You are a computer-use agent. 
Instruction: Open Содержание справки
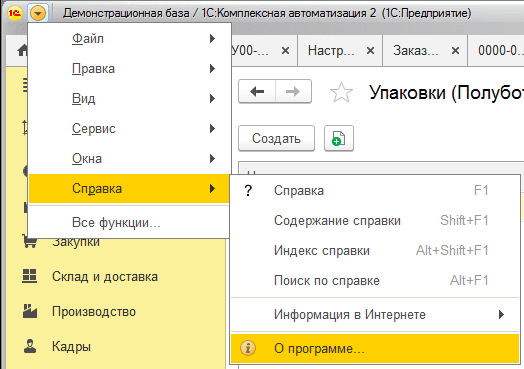coord(375,221)
